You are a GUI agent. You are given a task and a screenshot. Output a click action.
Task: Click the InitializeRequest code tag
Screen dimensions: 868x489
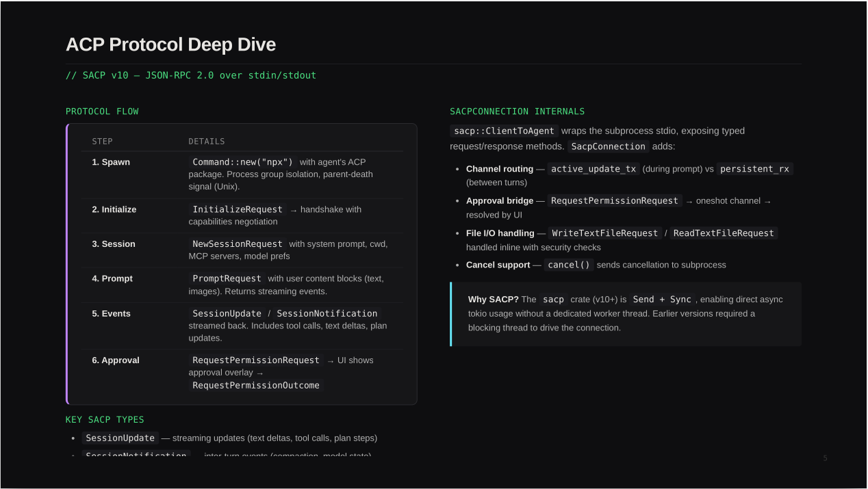click(x=238, y=209)
